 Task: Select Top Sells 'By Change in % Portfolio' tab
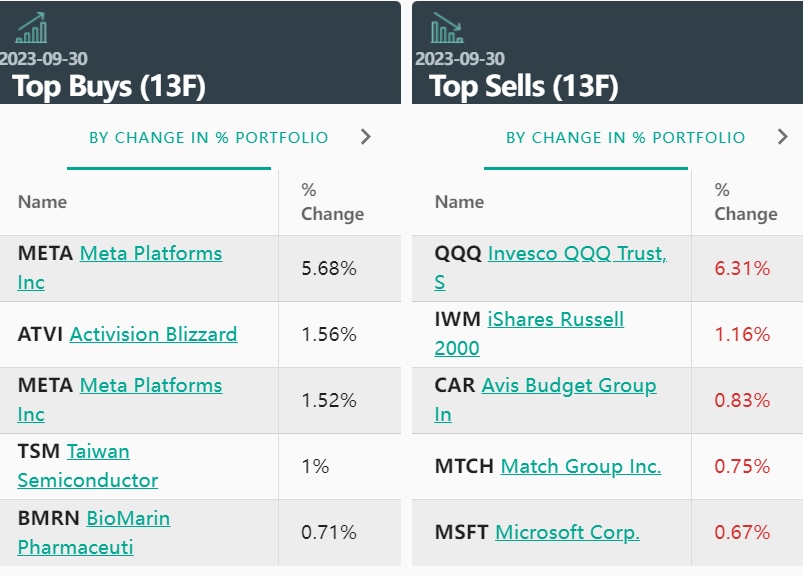click(625, 138)
